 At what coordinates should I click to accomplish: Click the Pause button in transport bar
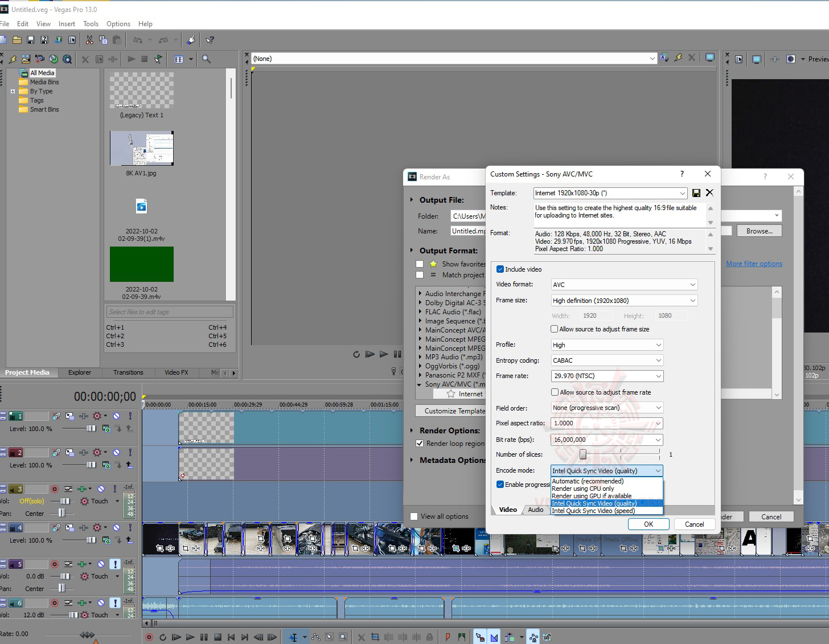(x=204, y=637)
